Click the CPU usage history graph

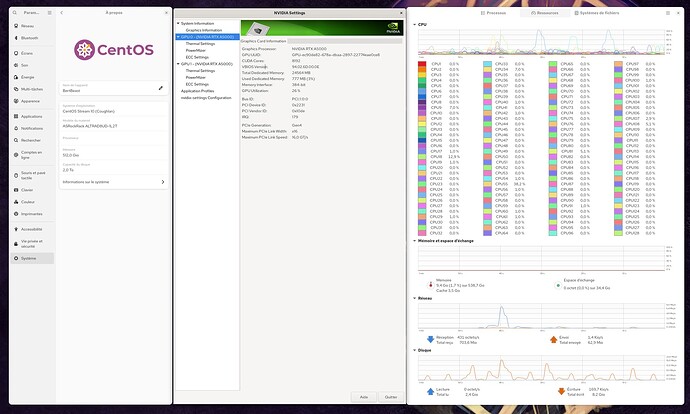541,42
